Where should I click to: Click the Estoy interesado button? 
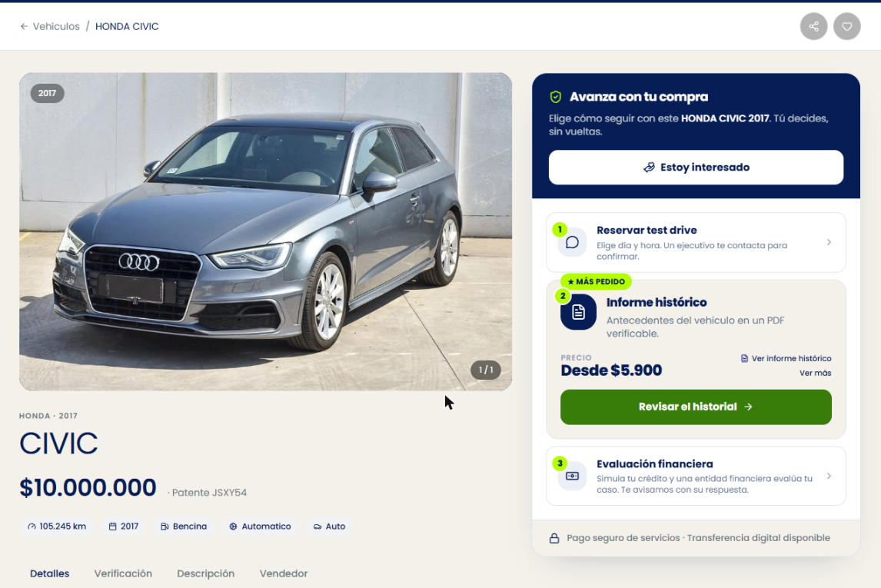click(696, 168)
